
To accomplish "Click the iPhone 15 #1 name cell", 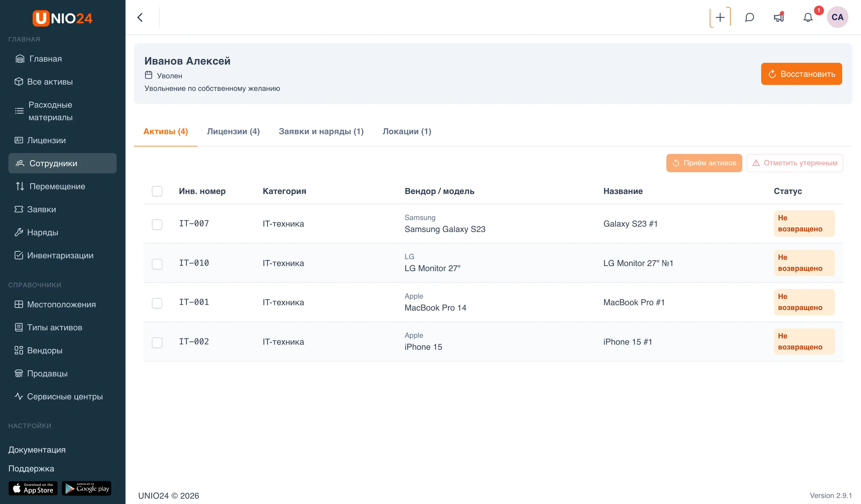I will click(x=628, y=342).
